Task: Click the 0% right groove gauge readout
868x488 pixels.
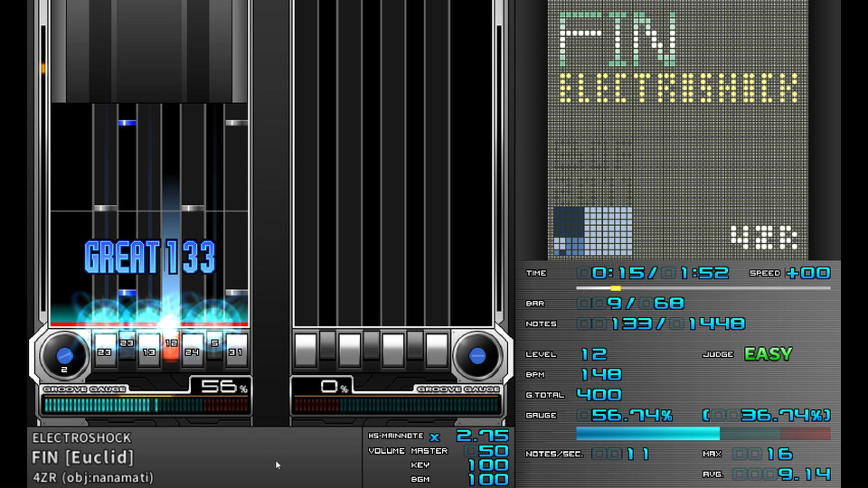Action: [x=335, y=387]
